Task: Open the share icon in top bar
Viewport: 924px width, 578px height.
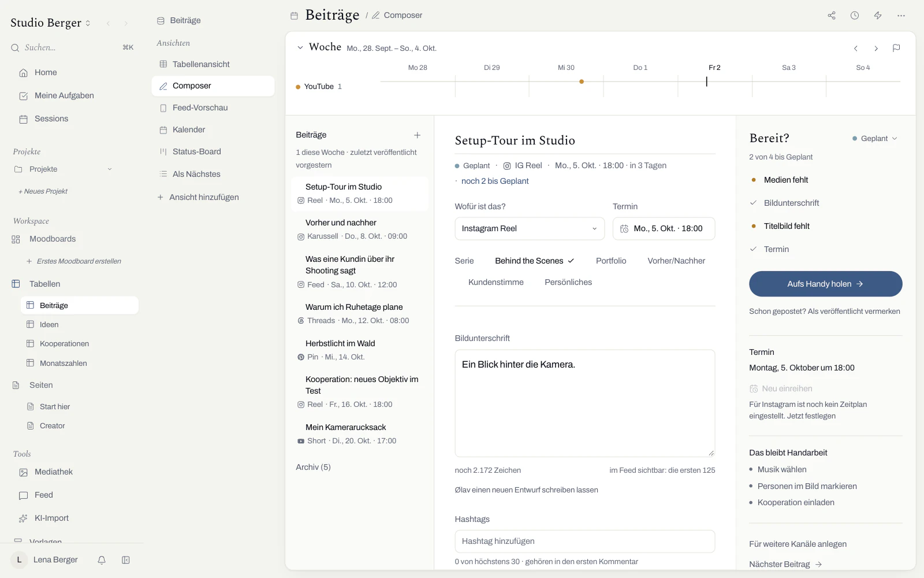Action: [832, 16]
